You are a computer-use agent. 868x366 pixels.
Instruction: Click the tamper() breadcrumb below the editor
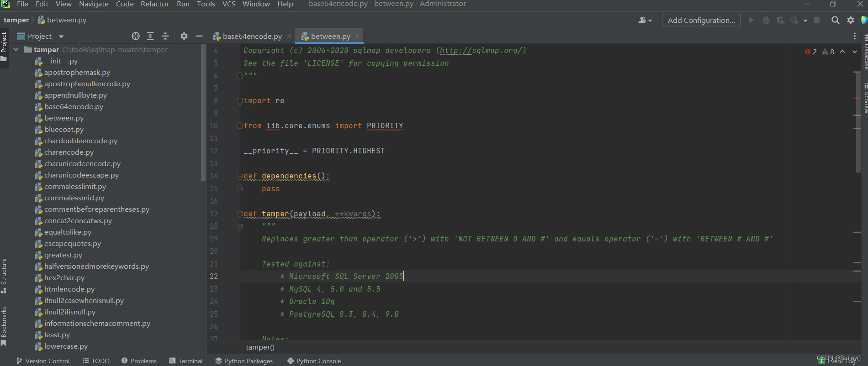260,347
